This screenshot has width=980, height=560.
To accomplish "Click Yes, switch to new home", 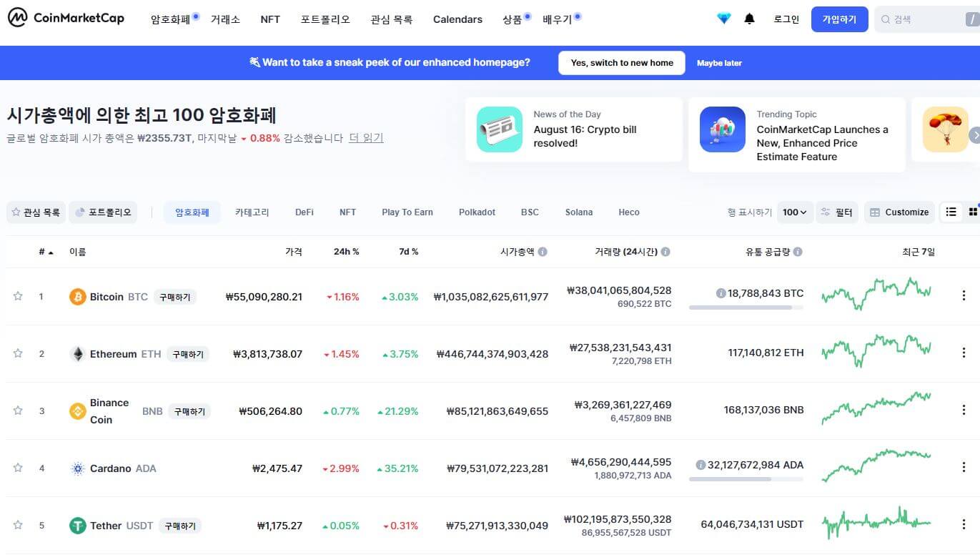I will (x=622, y=63).
